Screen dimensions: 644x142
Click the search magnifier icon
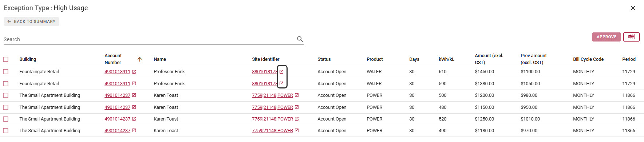pos(300,39)
